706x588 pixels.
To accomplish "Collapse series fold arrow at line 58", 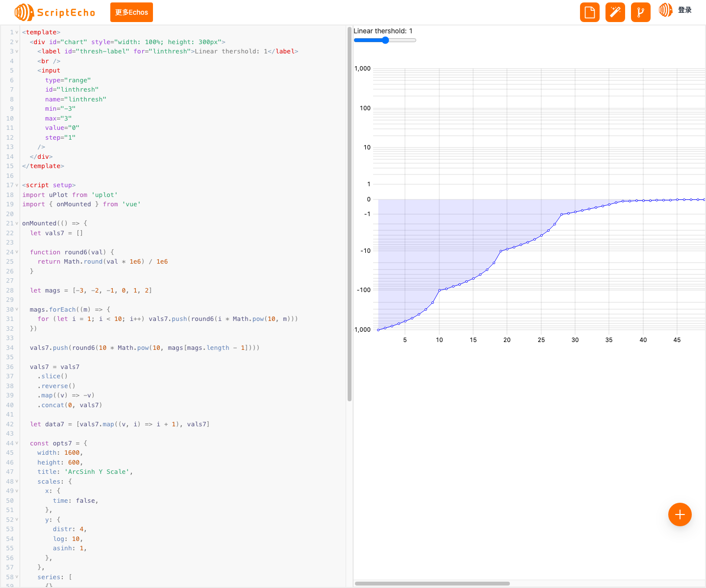I will point(17,577).
